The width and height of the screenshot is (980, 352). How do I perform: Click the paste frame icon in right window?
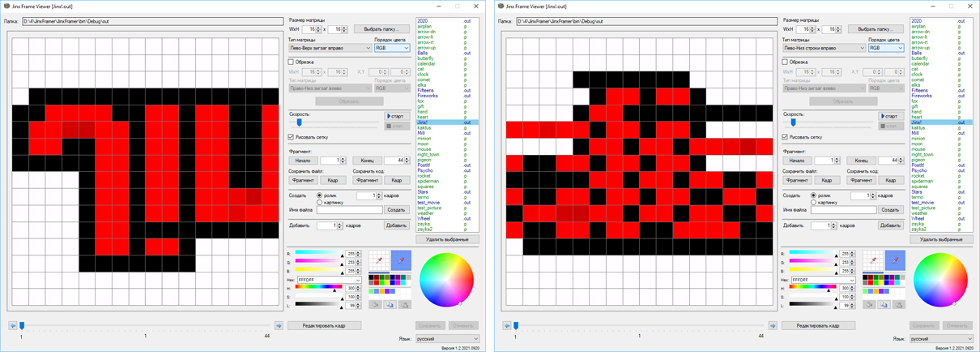899,305
